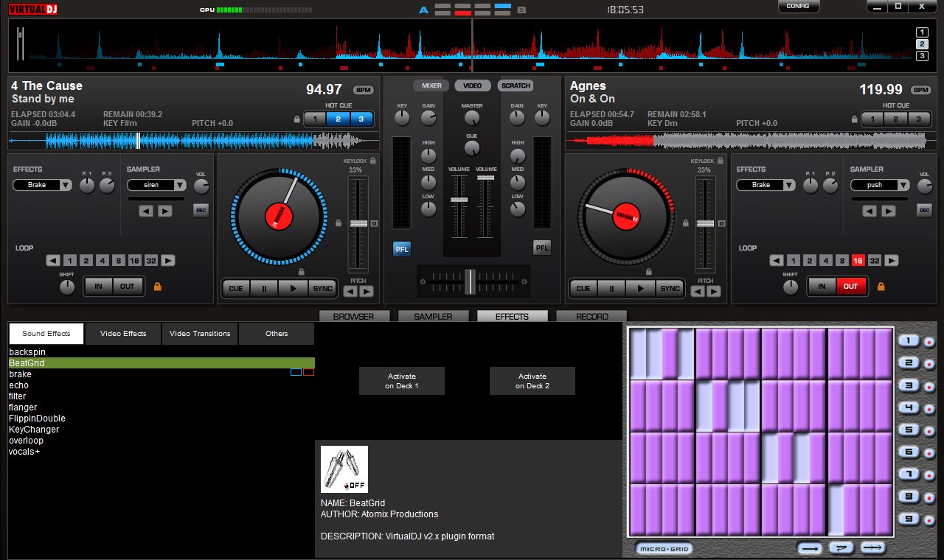Pitch bend up on right deck
Viewport: 944px width, 560px height.
point(714,291)
